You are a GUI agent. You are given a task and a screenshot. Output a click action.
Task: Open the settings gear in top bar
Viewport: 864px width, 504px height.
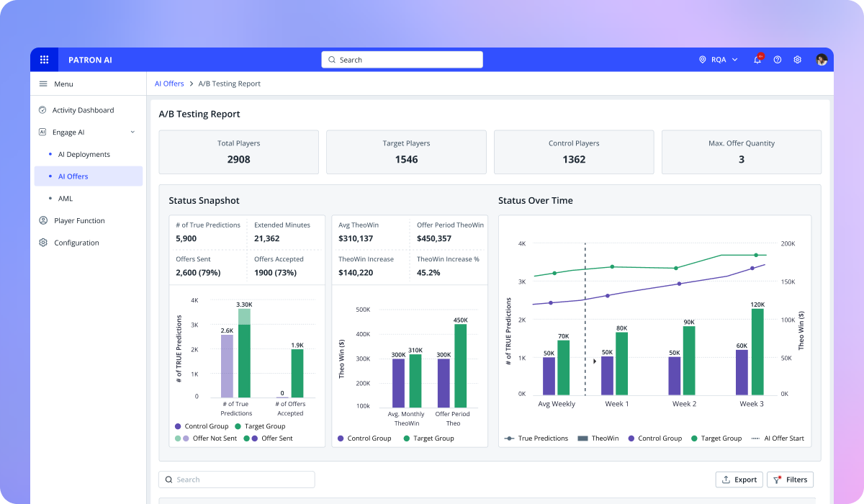pyautogui.click(x=798, y=60)
